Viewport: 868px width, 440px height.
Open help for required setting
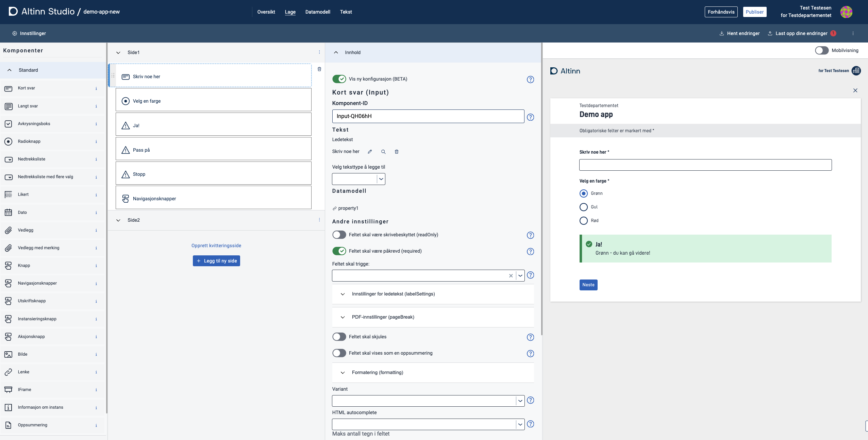click(531, 252)
